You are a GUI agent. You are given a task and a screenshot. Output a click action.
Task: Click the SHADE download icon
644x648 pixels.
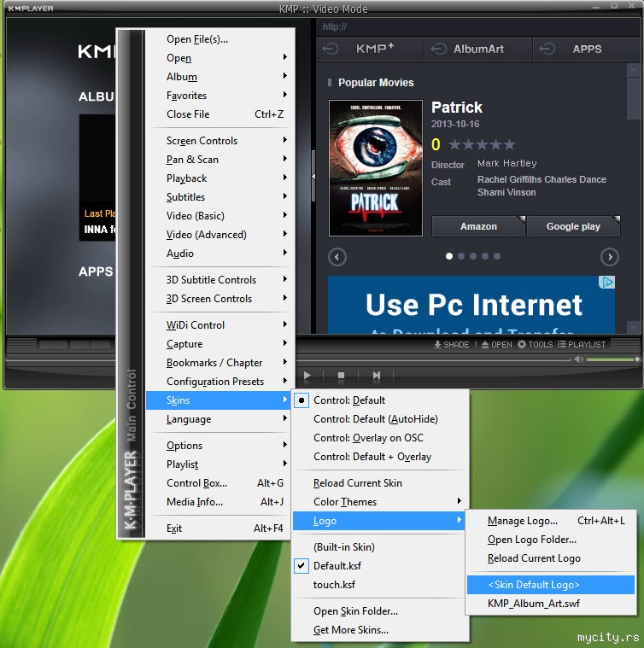pos(437,344)
